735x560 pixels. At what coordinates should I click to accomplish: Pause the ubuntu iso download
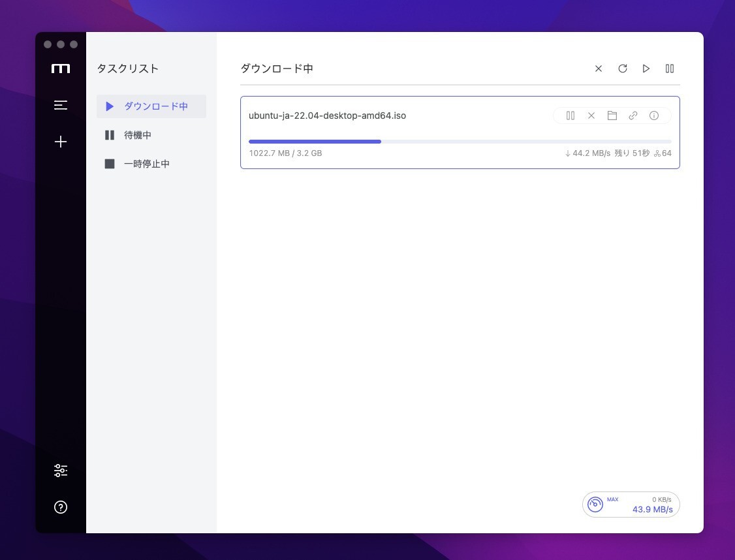click(571, 116)
